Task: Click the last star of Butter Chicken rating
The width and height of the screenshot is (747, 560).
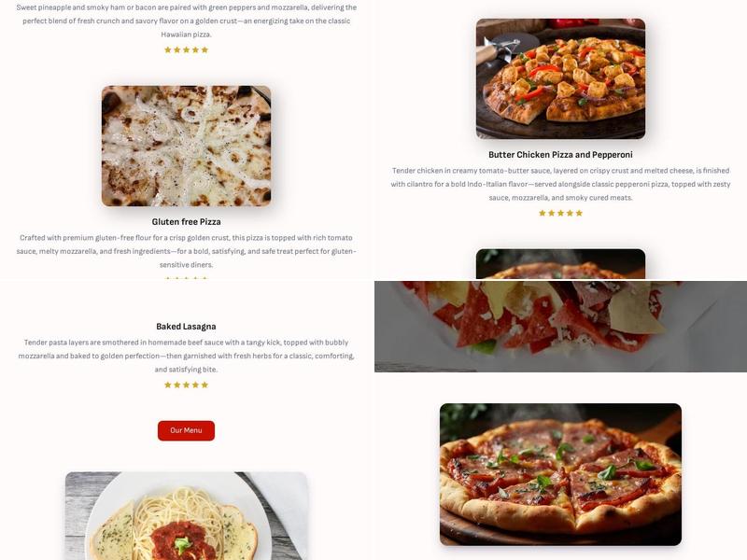Action: pyautogui.click(x=579, y=214)
